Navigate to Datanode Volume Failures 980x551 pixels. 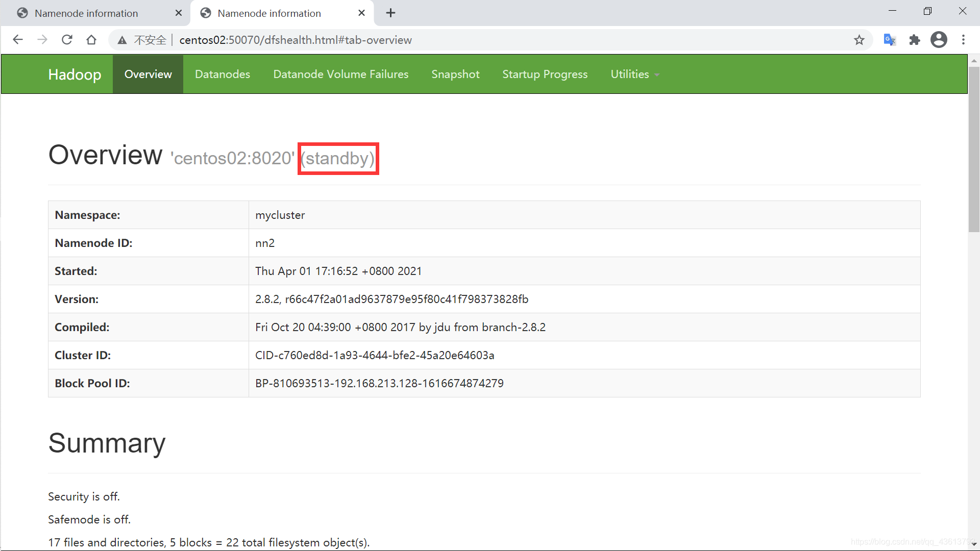coord(341,74)
